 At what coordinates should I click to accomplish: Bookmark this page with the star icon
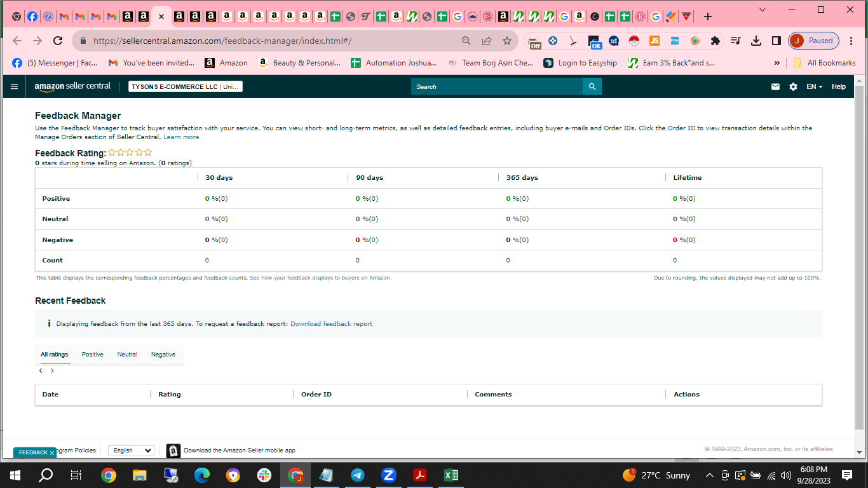click(507, 41)
